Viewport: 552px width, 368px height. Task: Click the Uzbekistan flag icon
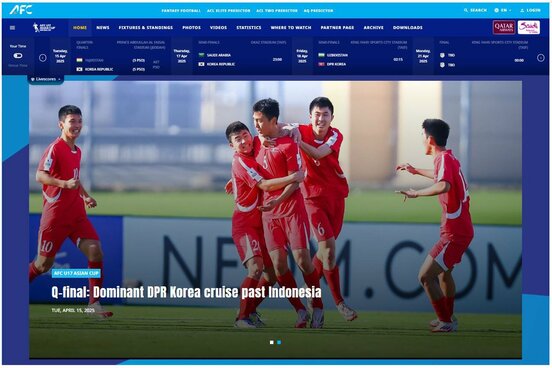click(x=321, y=55)
